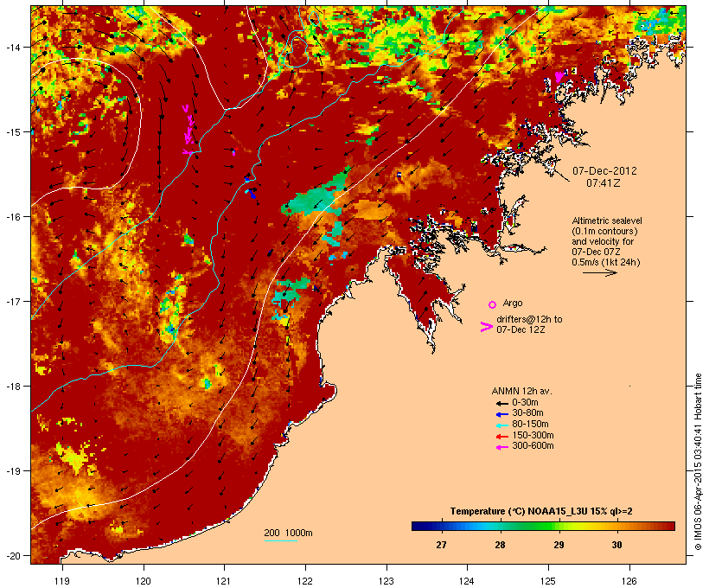Image resolution: width=709 pixels, height=588 pixels.
Task: Click the dark blue end of temperature colorbar
Action: pyautogui.click(x=418, y=526)
